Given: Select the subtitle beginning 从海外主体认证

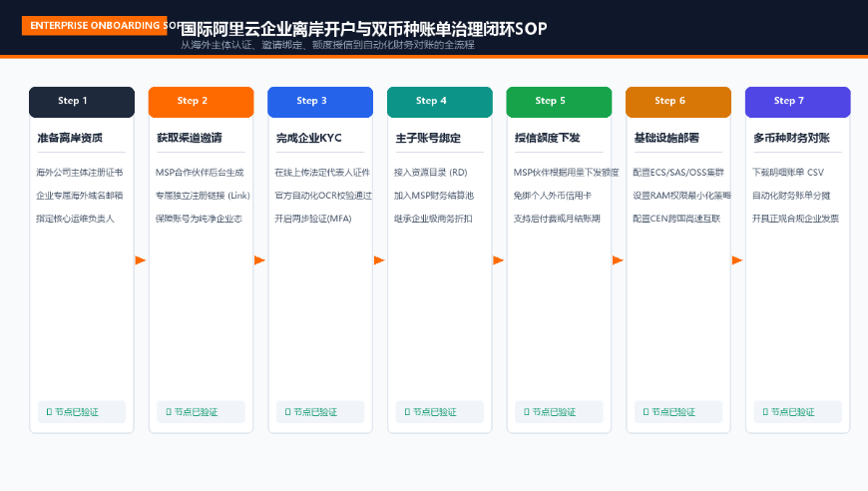Looking at the screenshot, I should pyautogui.click(x=327, y=45).
